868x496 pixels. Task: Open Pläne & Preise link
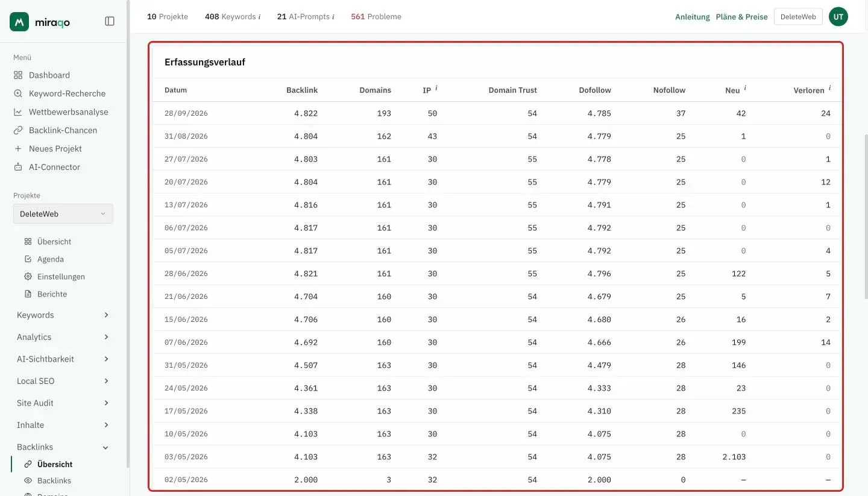click(x=742, y=17)
